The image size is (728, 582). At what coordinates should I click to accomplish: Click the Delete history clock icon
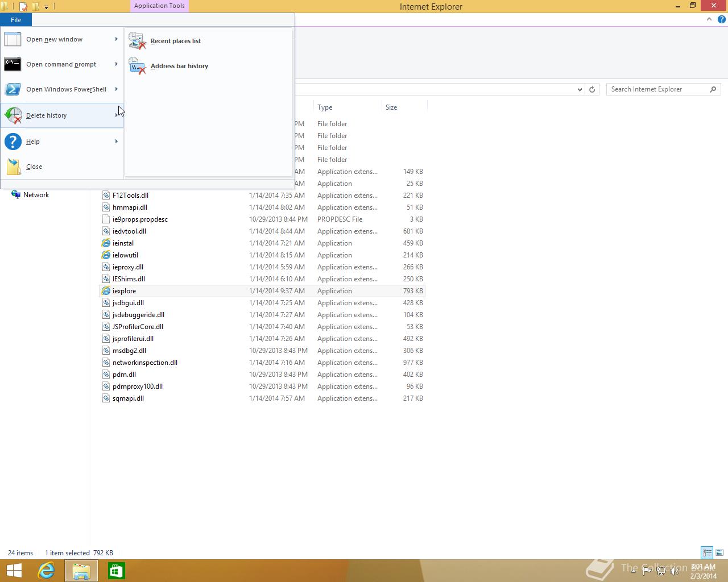click(x=13, y=115)
